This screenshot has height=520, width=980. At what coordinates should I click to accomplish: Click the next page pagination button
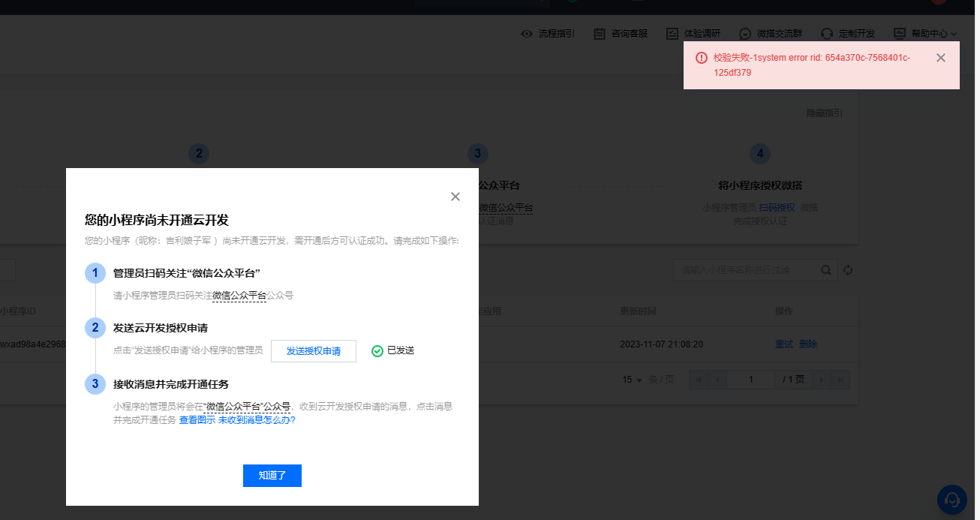(x=822, y=380)
